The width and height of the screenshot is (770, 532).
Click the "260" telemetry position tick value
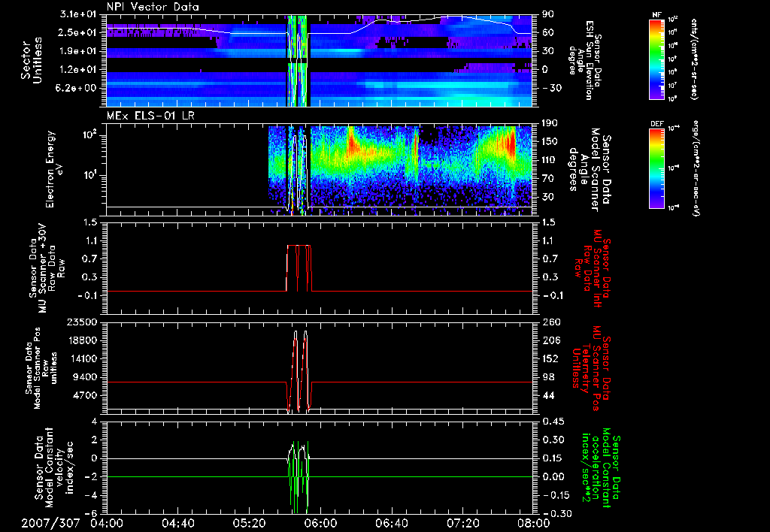point(550,322)
